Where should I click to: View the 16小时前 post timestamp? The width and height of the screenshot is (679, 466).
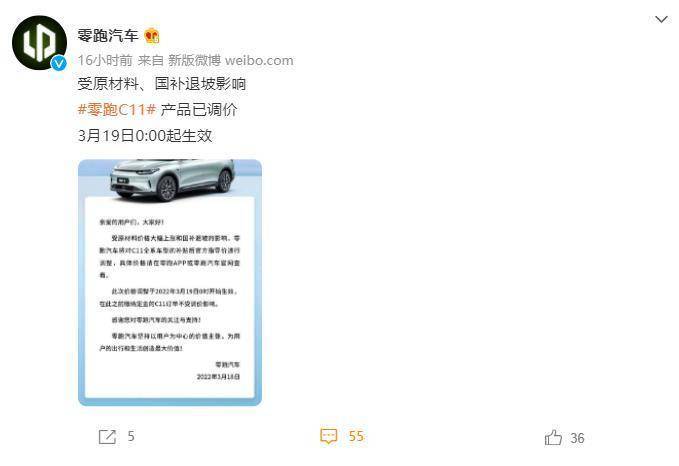click(105, 60)
